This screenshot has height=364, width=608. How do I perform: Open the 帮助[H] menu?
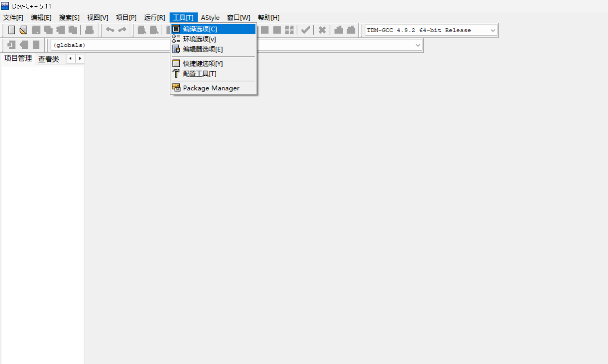click(269, 18)
